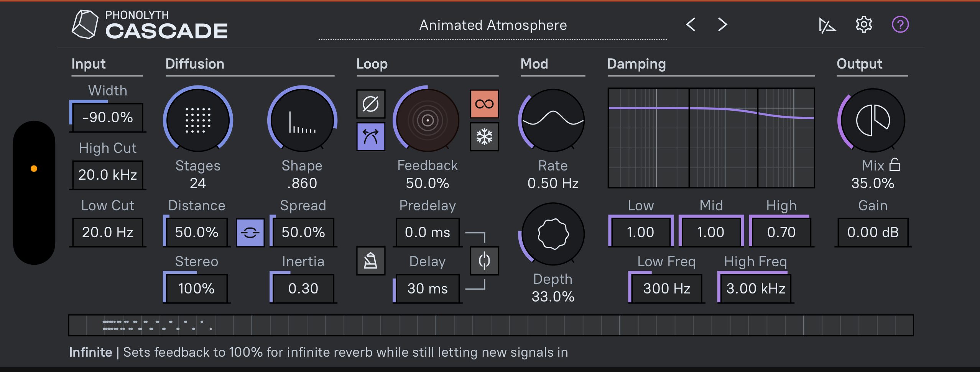Toggle the metronome tempo sync button
The height and width of the screenshot is (372, 980).
371,261
